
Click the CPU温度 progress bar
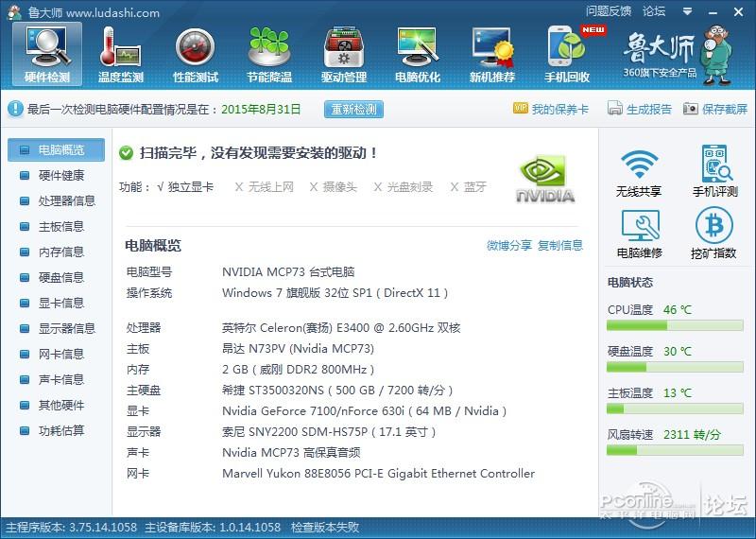[675, 325]
